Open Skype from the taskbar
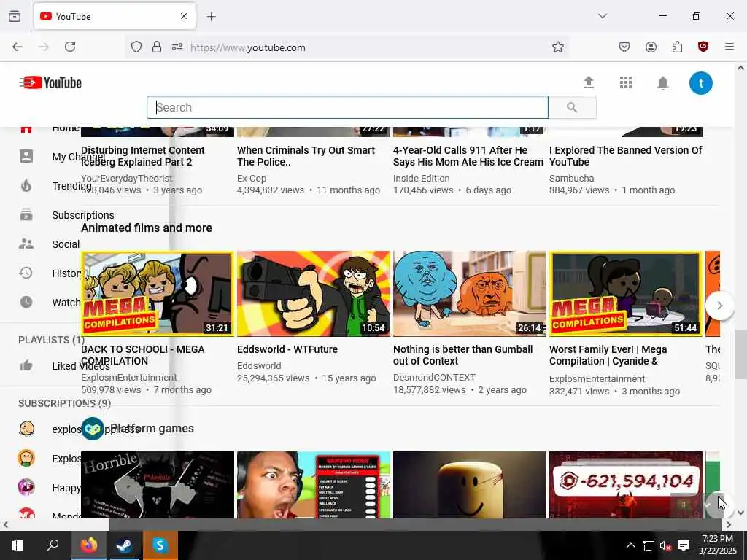The image size is (747, 560). pos(160,545)
